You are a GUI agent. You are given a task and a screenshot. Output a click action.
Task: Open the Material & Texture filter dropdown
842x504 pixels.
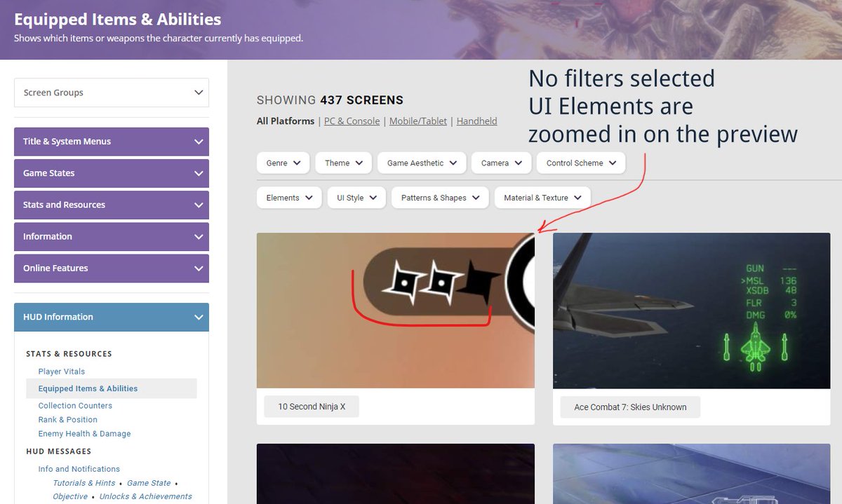[x=542, y=198]
